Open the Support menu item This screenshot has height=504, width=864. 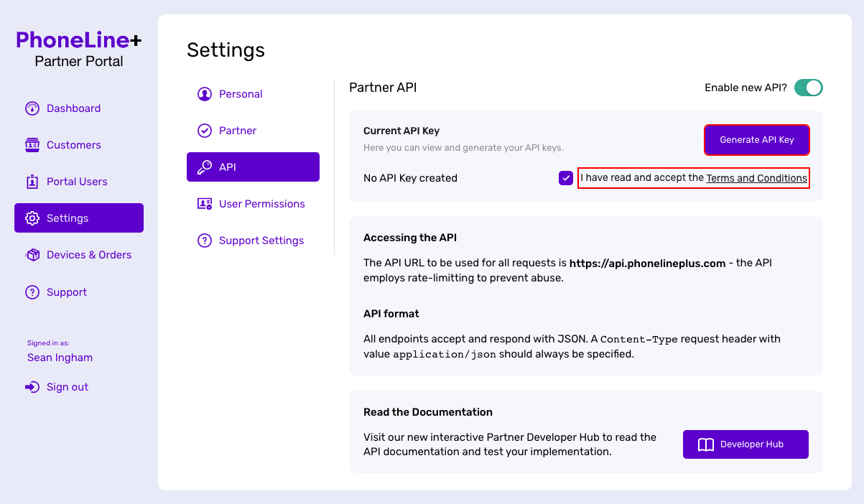click(79, 292)
